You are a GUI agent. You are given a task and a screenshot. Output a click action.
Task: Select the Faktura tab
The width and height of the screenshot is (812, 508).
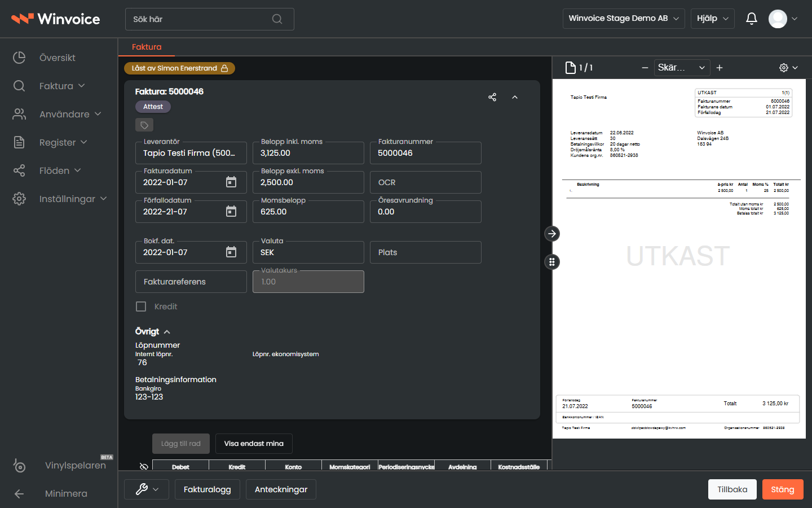click(147, 47)
